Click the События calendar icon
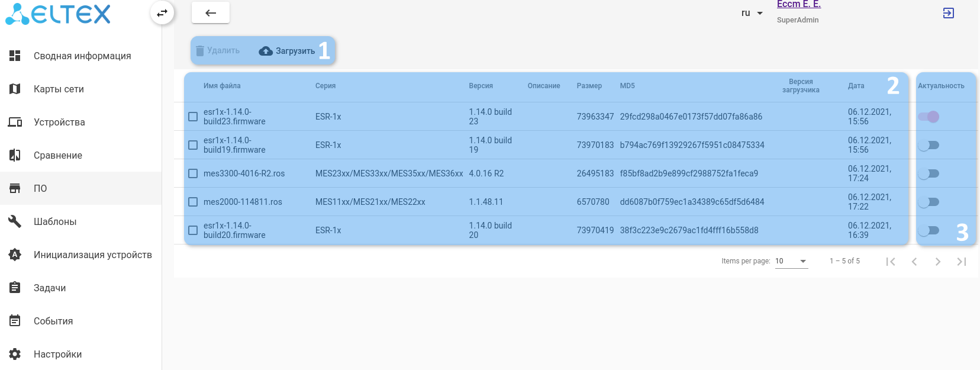The image size is (980, 370). pos(15,321)
